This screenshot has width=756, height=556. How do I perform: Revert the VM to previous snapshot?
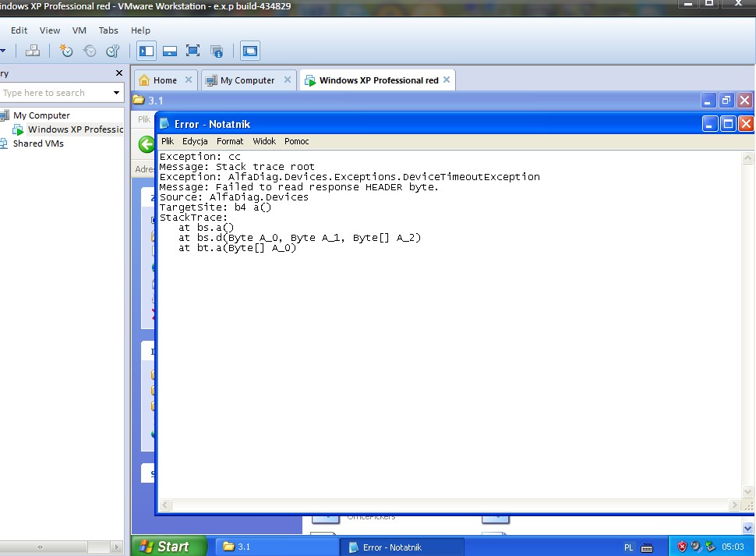(x=90, y=51)
